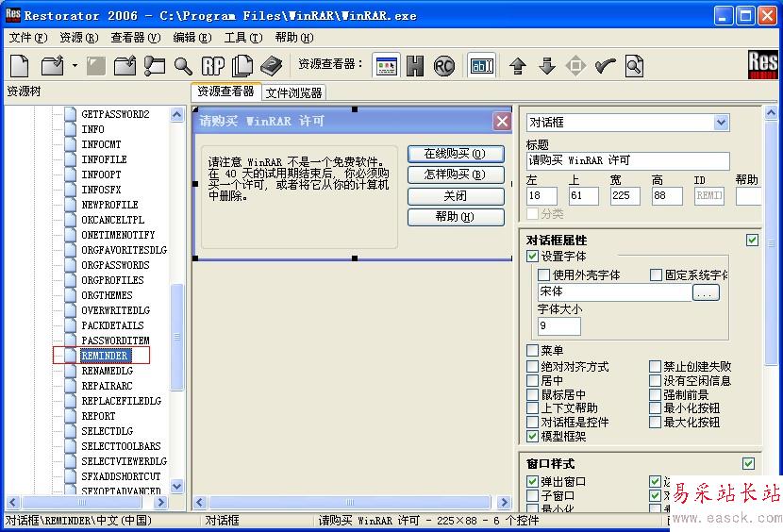This screenshot has height=532, width=783.
Task: Click the RP ResPatcher toolbar icon
Action: pyautogui.click(x=212, y=65)
